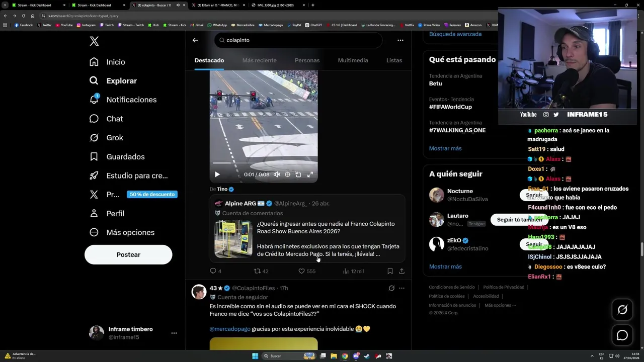Expand Más opciones menu

(x=122, y=232)
